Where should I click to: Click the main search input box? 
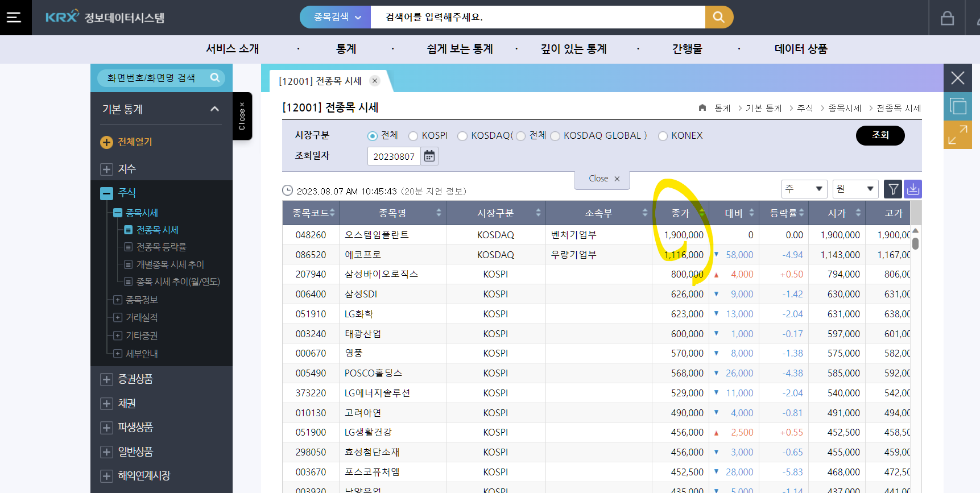click(537, 17)
